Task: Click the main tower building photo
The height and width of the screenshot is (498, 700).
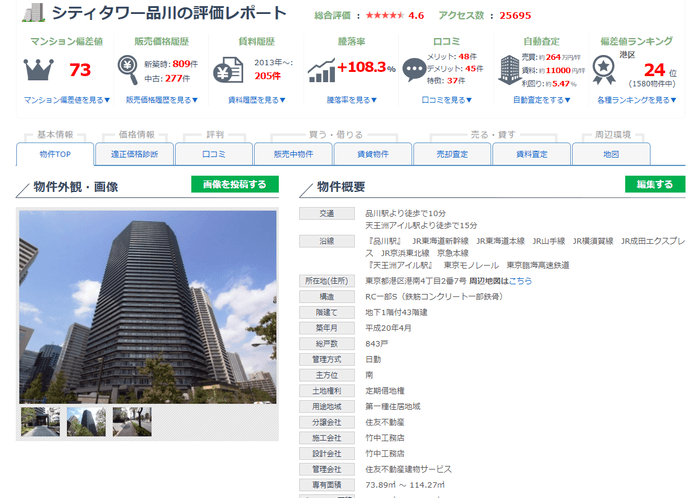Action: [x=148, y=306]
